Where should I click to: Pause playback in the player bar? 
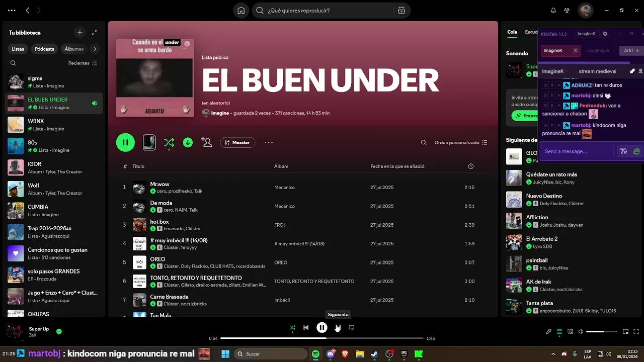(322, 328)
